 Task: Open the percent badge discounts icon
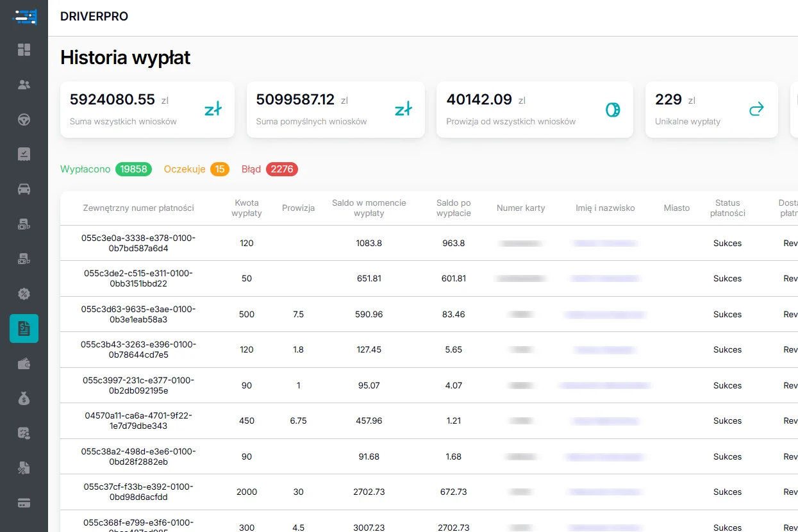[24, 294]
